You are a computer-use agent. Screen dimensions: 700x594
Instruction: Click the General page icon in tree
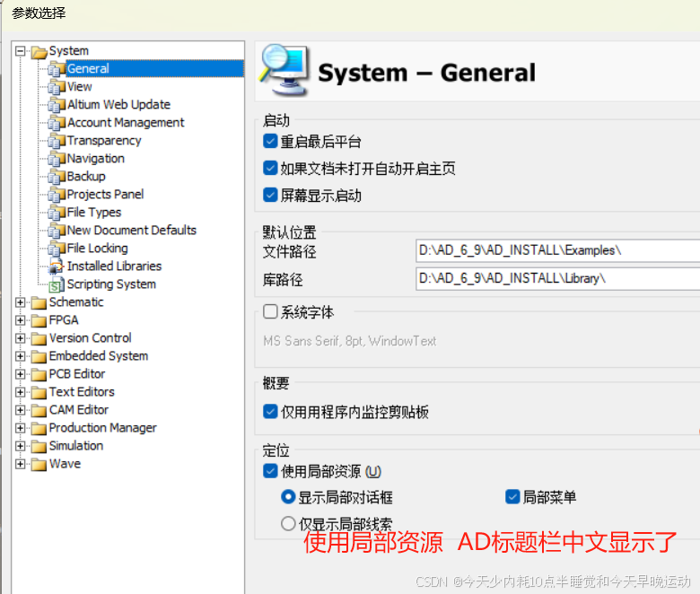(x=57, y=69)
